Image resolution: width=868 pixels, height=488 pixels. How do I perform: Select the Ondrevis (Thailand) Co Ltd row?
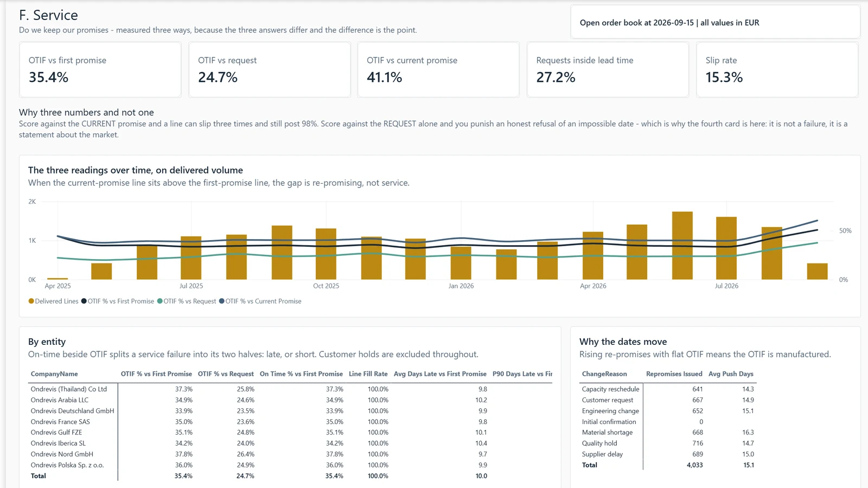pyautogui.click(x=290, y=389)
